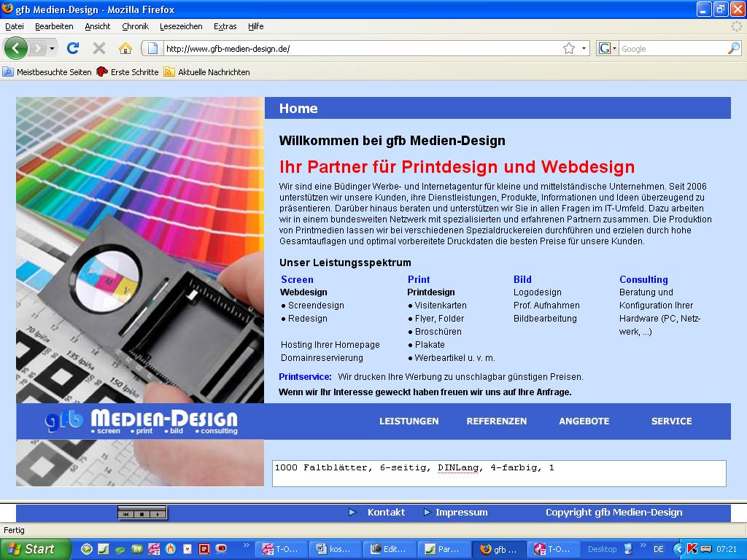747x560 pixels.
Task: Click the search magnifier icon
Action: tap(734, 48)
